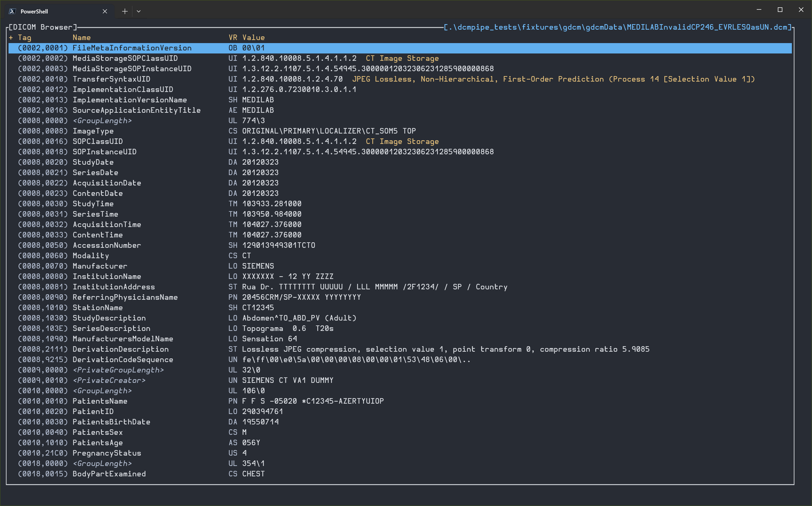The width and height of the screenshot is (812, 506).
Task: Select the ImageType row
Action: point(400,131)
